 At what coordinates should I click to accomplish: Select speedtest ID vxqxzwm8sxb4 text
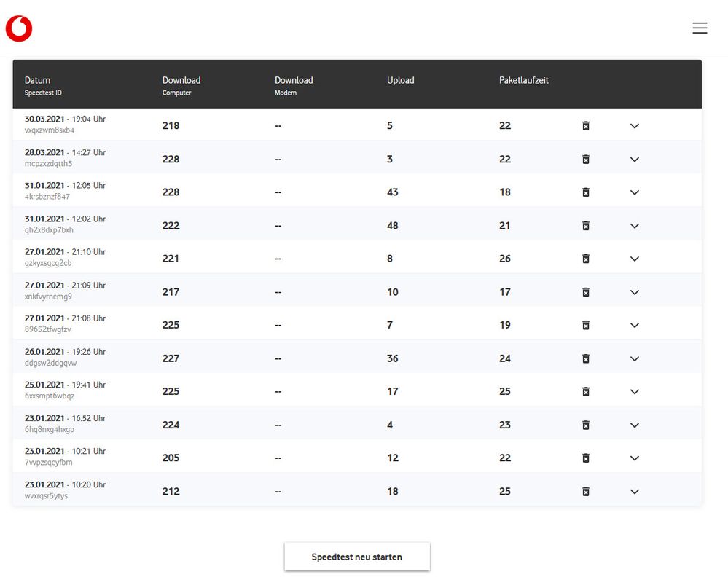(x=50, y=130)
